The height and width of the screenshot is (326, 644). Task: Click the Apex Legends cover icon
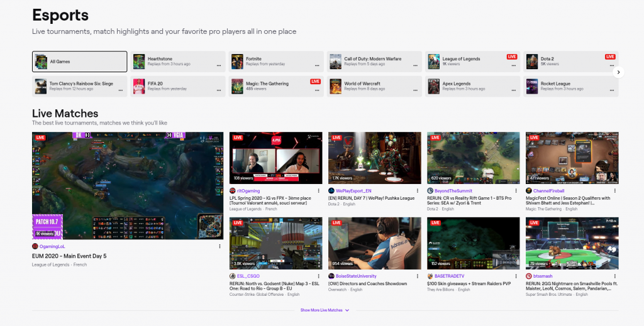point(434,86)
